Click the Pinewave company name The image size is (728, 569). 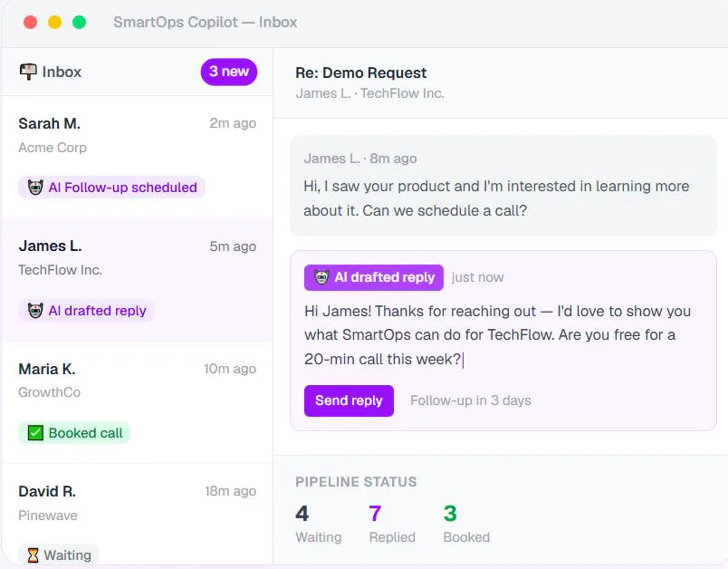tap(48, 516)
